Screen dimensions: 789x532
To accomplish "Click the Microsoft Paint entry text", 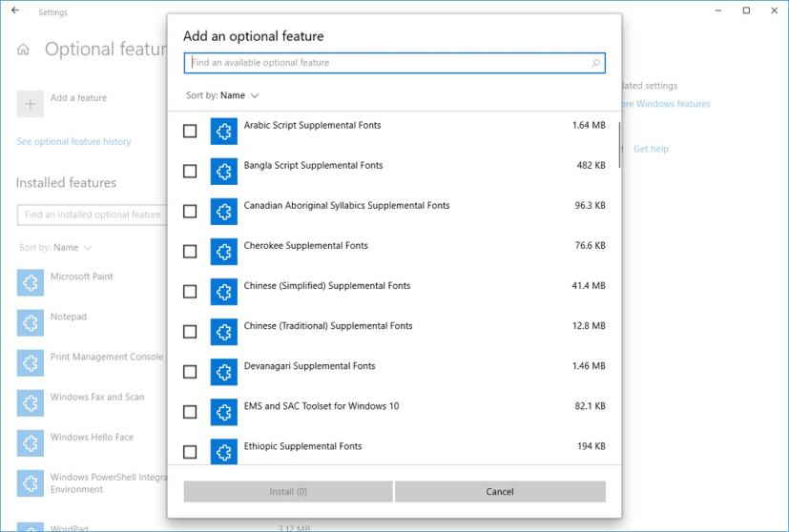I will [x=81, y=276].
